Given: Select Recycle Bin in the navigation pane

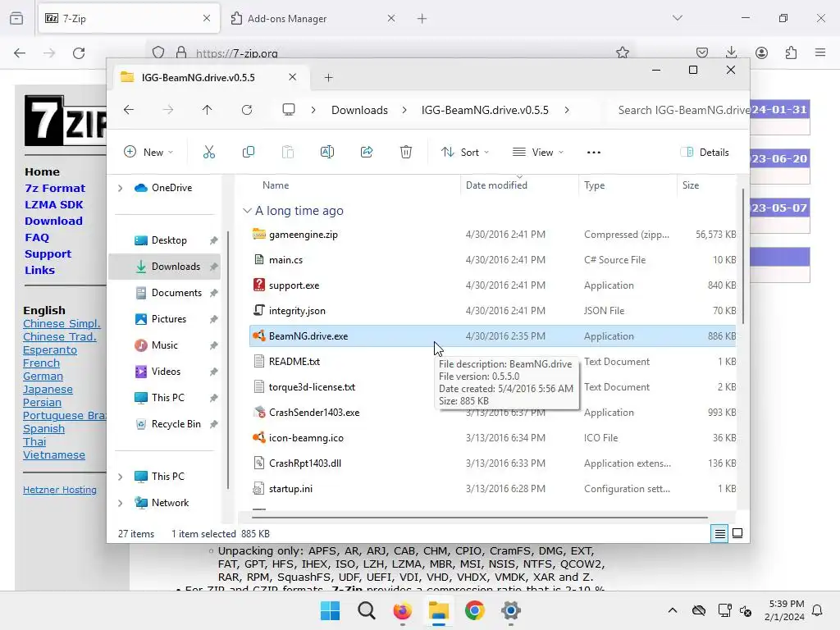Looking at the screenshot, I should 164,424.
